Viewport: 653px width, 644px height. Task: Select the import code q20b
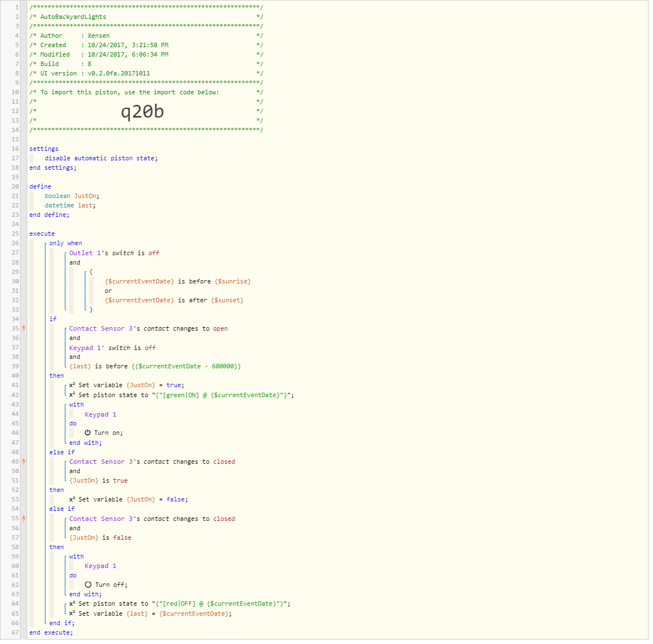pos(142,111)
